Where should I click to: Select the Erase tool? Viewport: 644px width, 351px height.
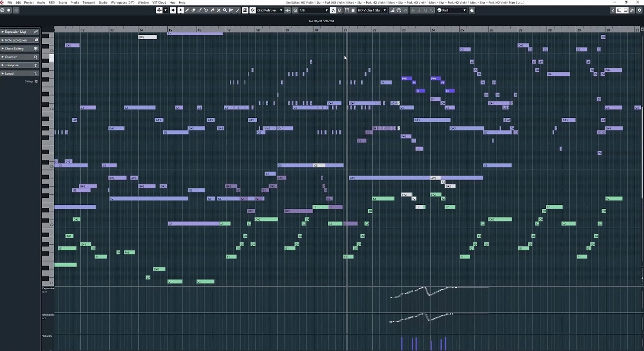click(x=193, y=10)
